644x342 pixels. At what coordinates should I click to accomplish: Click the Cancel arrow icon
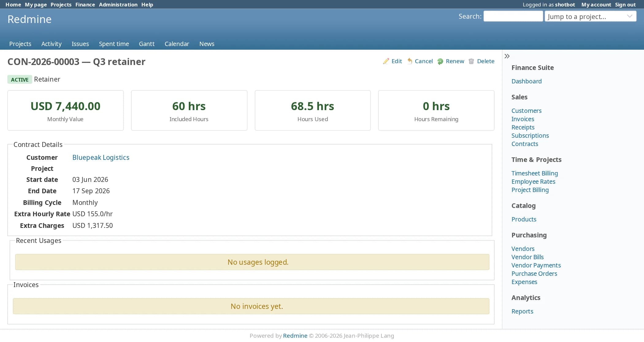(409, 61)
